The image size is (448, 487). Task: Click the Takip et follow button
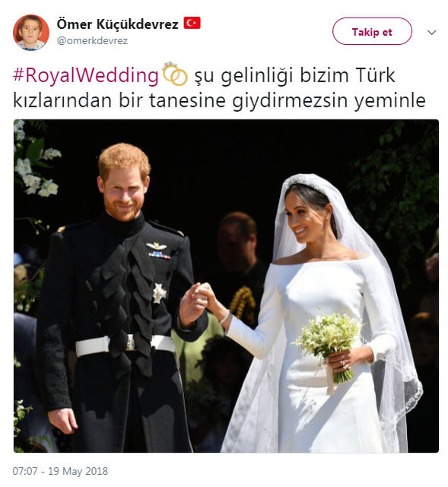pos(372,31)
